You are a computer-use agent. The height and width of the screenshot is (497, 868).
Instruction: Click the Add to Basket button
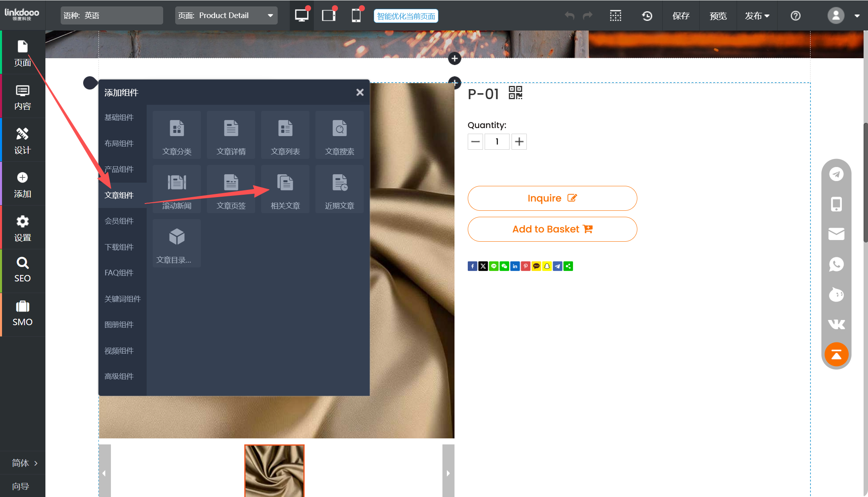tap(552, 229)
